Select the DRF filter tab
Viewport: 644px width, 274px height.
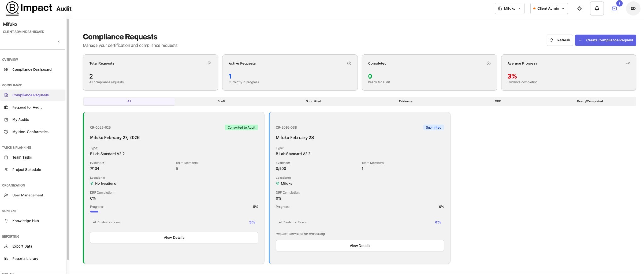tap(497, 101)
